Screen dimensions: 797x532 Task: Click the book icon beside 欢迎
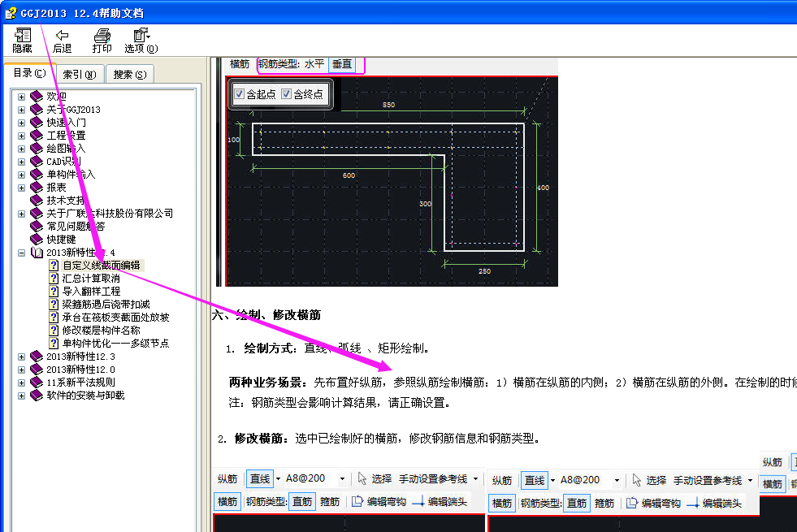36,96
